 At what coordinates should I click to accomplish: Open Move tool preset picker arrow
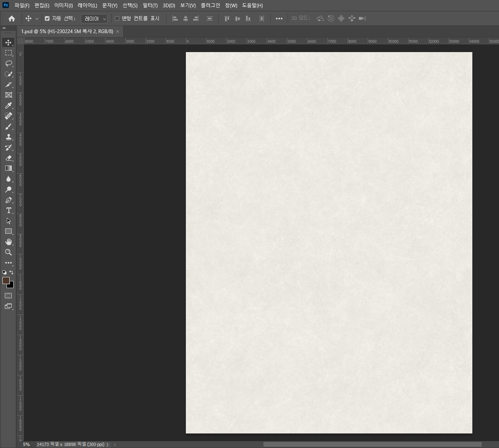coord(37,19)
